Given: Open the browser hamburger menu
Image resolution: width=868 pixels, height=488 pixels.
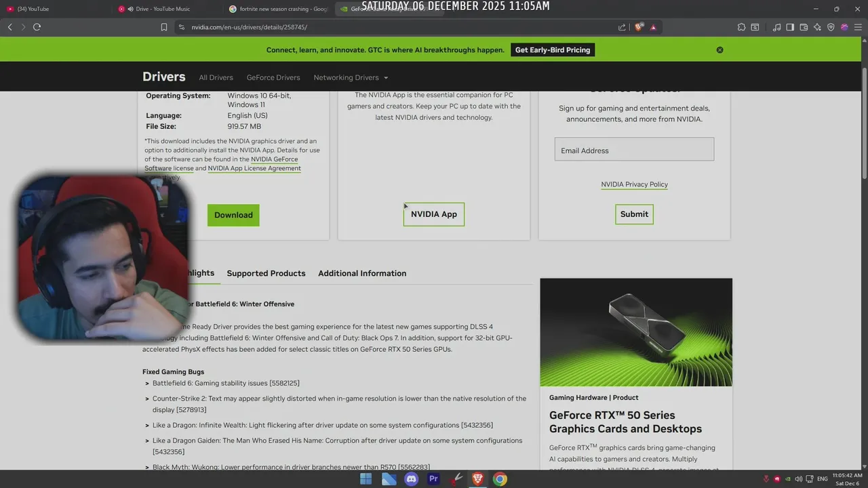Looking at the screenshot, I should pos(858,27).
